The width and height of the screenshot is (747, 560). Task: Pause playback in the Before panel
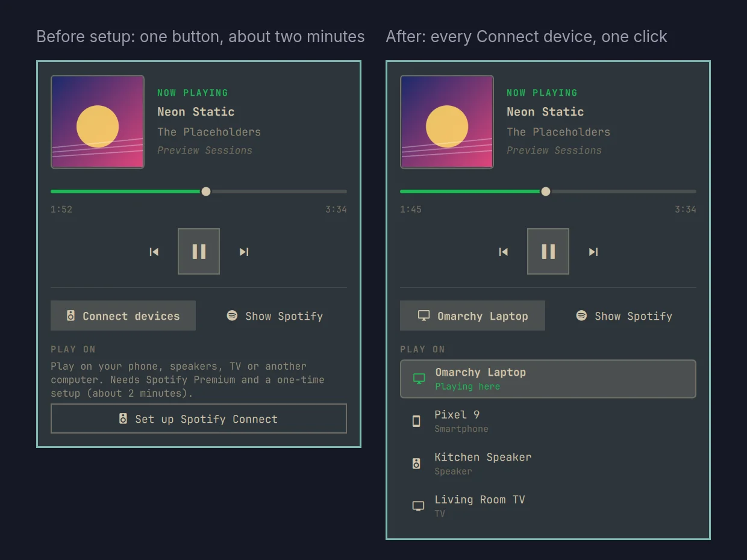point(199,251)
